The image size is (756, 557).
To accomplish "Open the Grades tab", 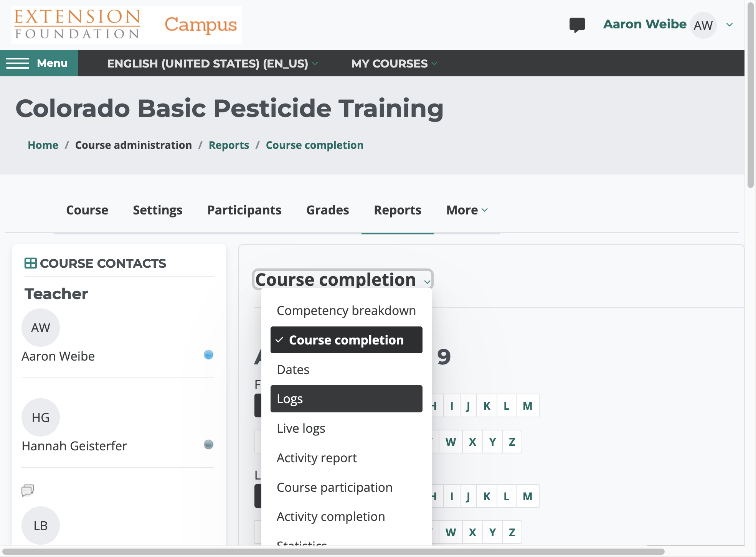I will 328,210.
